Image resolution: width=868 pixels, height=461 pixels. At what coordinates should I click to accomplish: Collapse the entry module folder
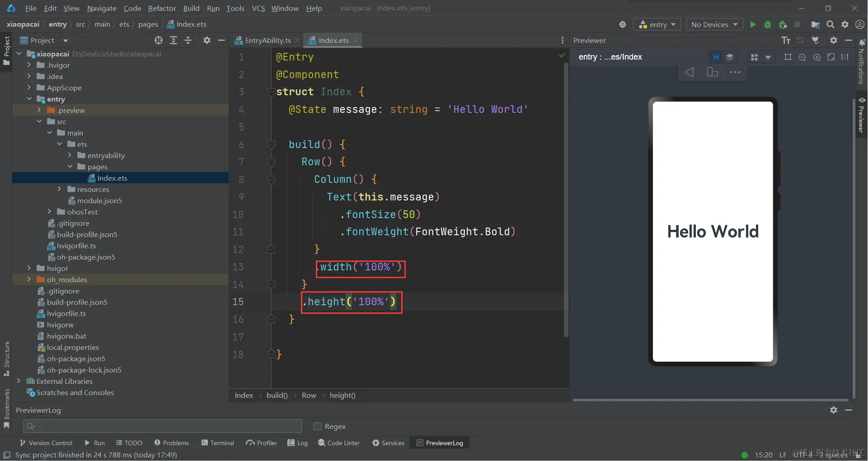tap(29, 99)
